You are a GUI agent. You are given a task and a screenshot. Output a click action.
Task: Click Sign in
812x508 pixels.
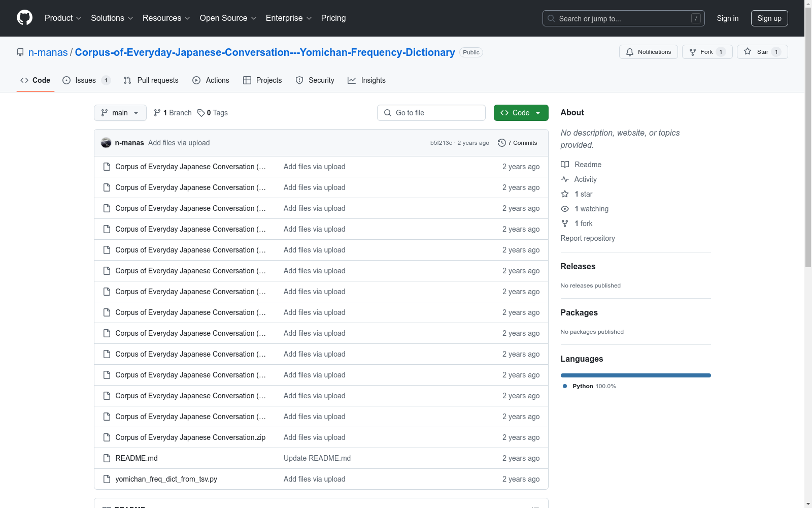tap(728, 18)
